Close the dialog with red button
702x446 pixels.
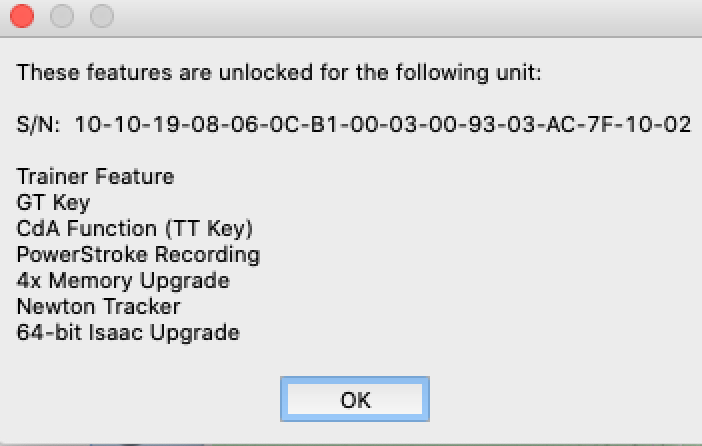(x=22, y=16)
